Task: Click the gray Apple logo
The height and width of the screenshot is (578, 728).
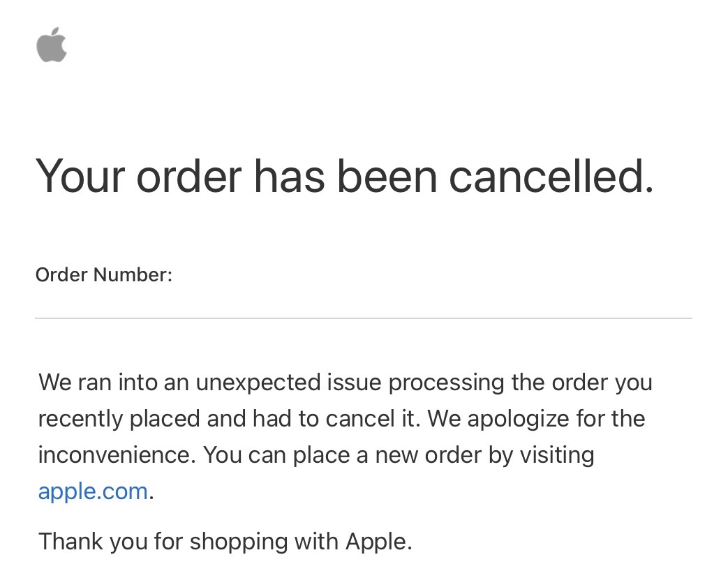Action: point(52,45)
